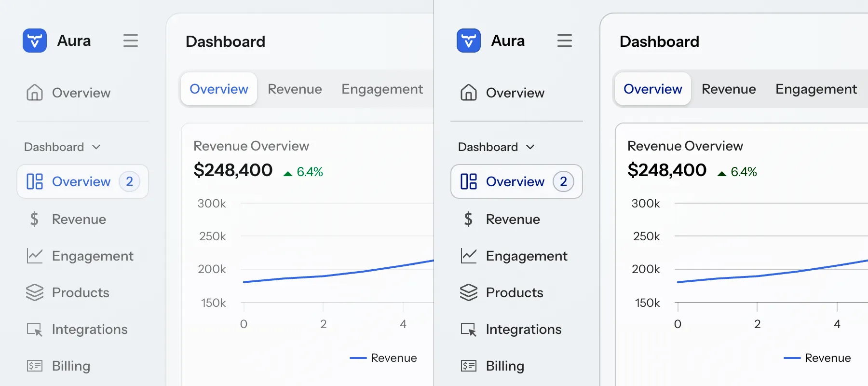Click the 300k axis label in left chart
The width and height of the screenshot is (868, 386).
212,204
